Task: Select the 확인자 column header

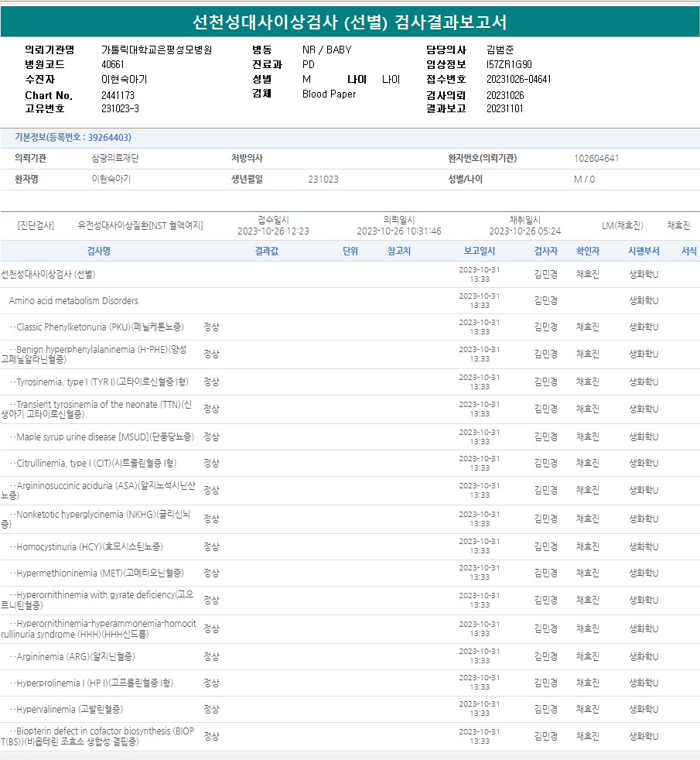Action: [x=587, y=252]
